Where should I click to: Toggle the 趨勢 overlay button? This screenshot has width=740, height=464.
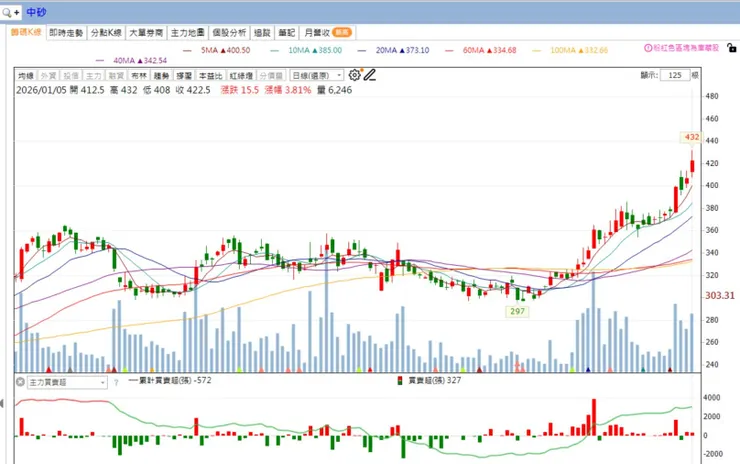click(161, 76)
